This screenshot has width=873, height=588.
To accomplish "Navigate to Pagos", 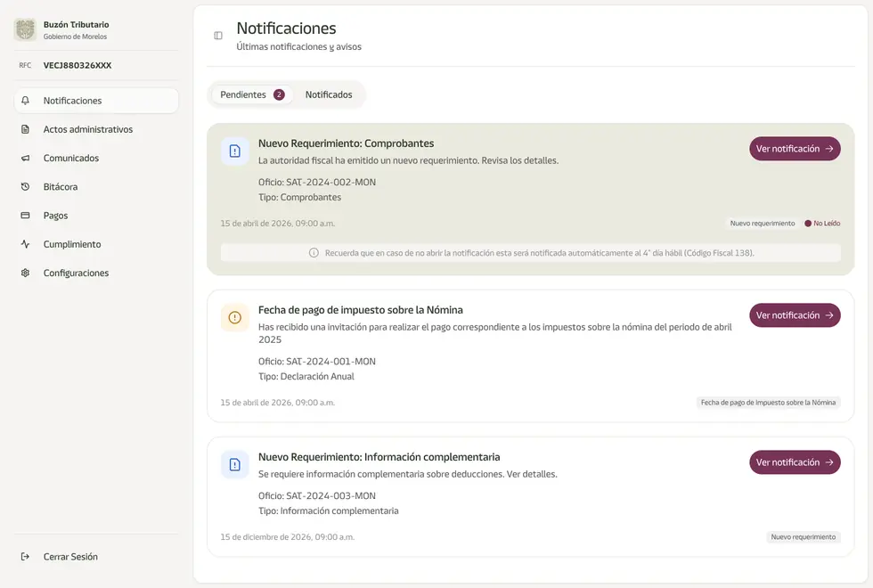I will (96, 216).
